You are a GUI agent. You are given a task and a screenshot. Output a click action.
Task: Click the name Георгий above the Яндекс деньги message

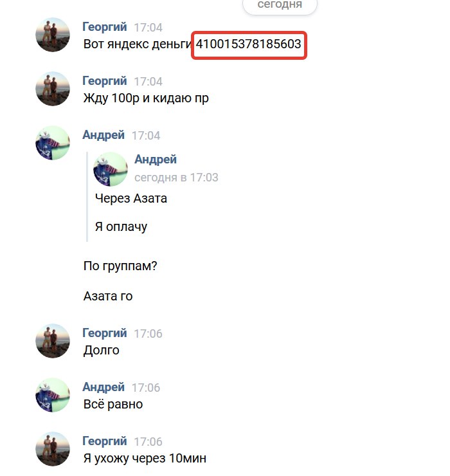(x=105, y=27)
